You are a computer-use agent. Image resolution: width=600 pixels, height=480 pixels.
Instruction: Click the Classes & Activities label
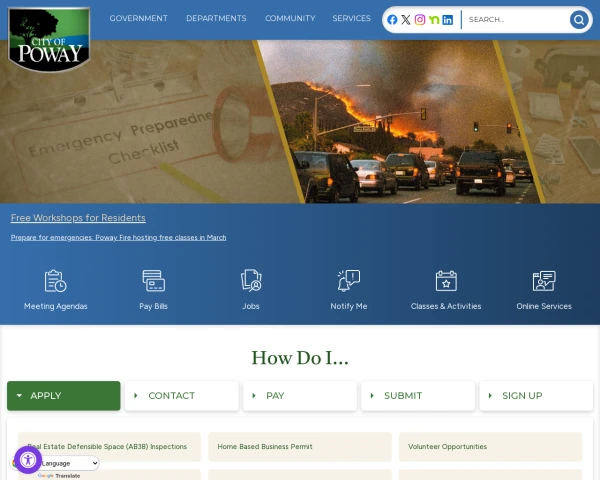(446, 306)
